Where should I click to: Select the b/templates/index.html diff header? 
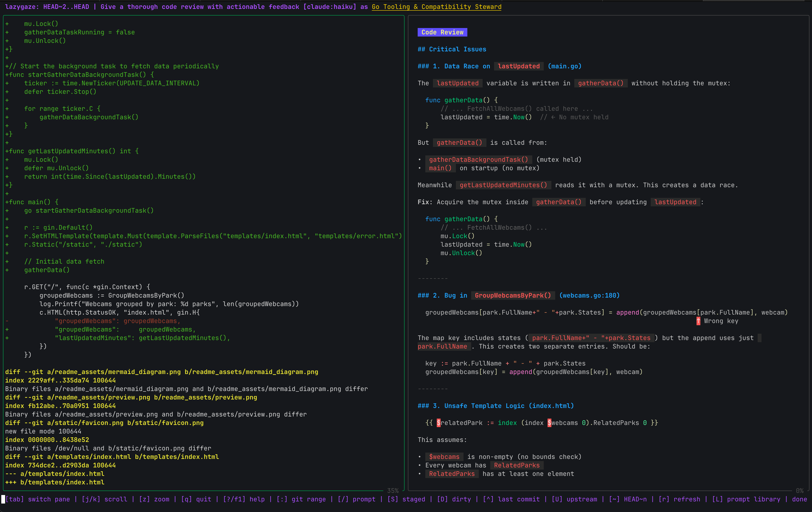(x=55, y=482)
